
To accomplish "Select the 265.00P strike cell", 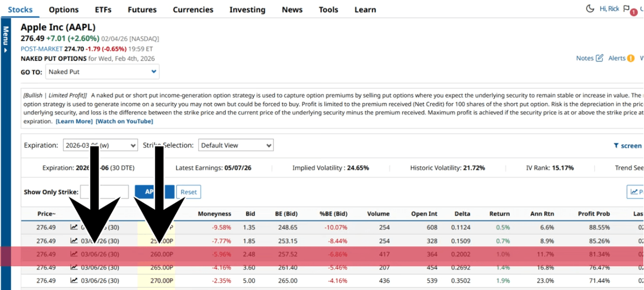I will point(161,267).
